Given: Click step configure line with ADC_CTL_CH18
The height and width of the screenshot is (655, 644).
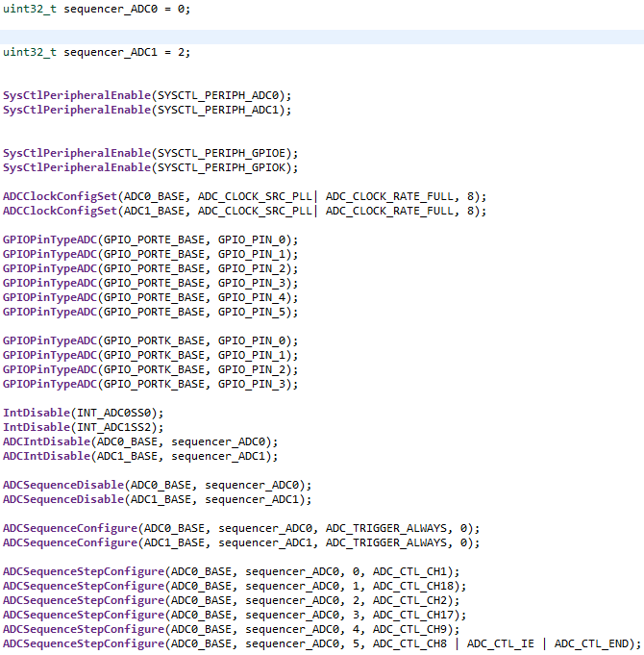Looking at the screenshot, I should pos(235,586).
